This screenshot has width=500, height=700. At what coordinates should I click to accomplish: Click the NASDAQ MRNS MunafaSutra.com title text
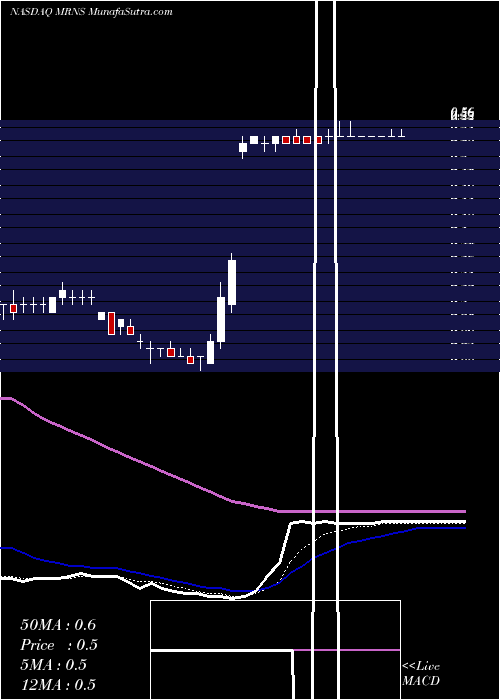coord(91,12)
